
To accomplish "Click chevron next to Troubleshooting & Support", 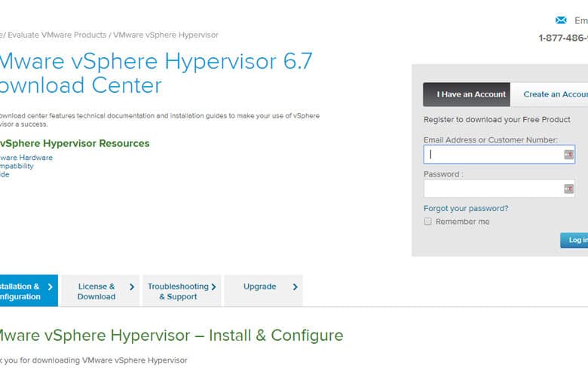I will [x=213, y=287].
